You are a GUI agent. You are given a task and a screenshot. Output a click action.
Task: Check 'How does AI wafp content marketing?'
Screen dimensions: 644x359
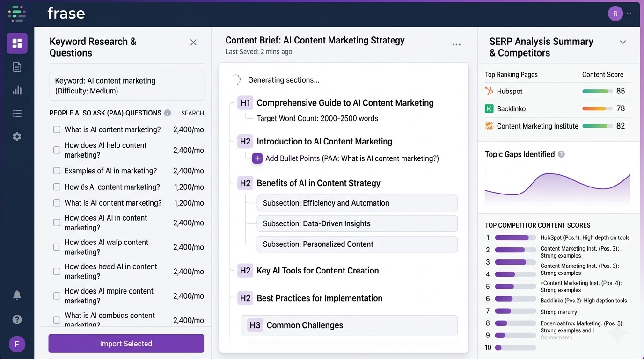pos(57,247)
